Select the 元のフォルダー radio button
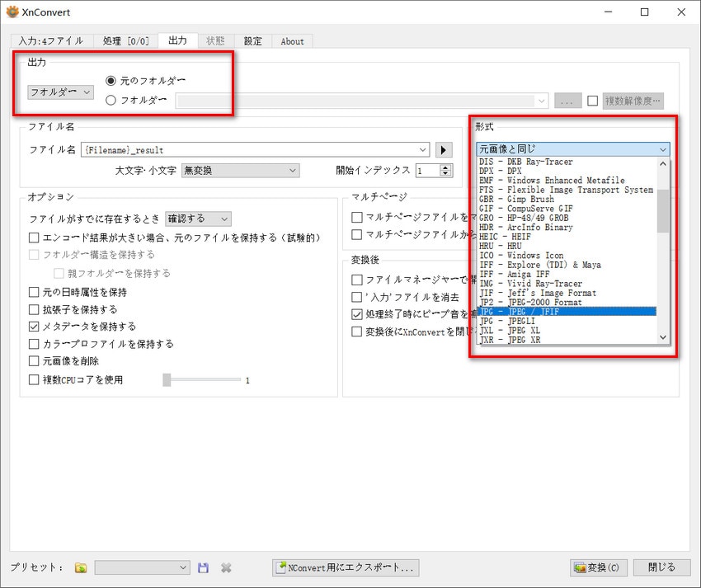 pyautogui.click(x=111, y=81)
